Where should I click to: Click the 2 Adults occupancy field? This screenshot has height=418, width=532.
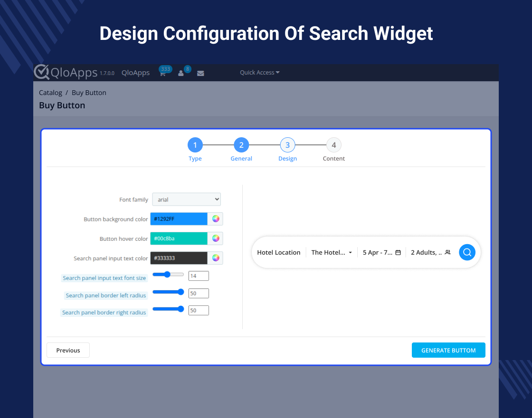coord(430,252)
